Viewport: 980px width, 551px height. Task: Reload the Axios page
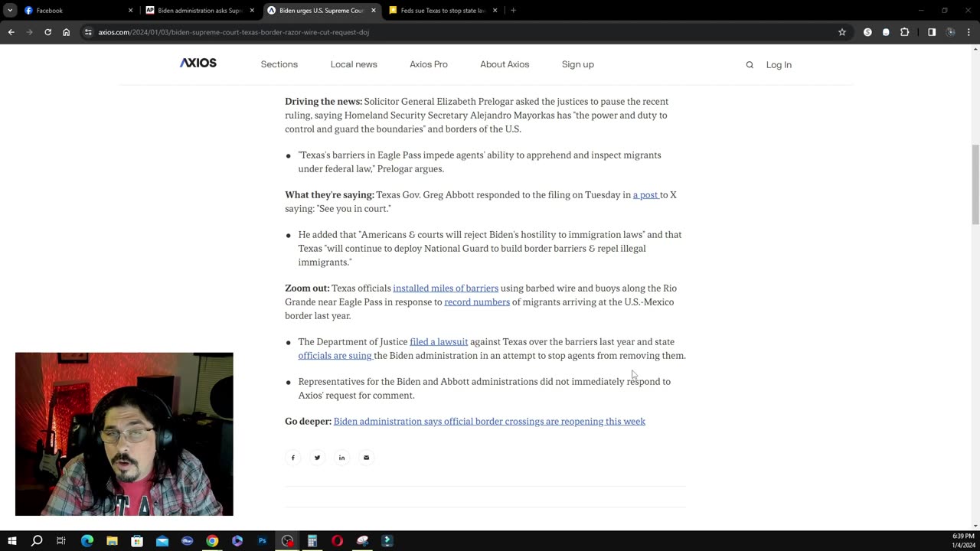[47, 32]
